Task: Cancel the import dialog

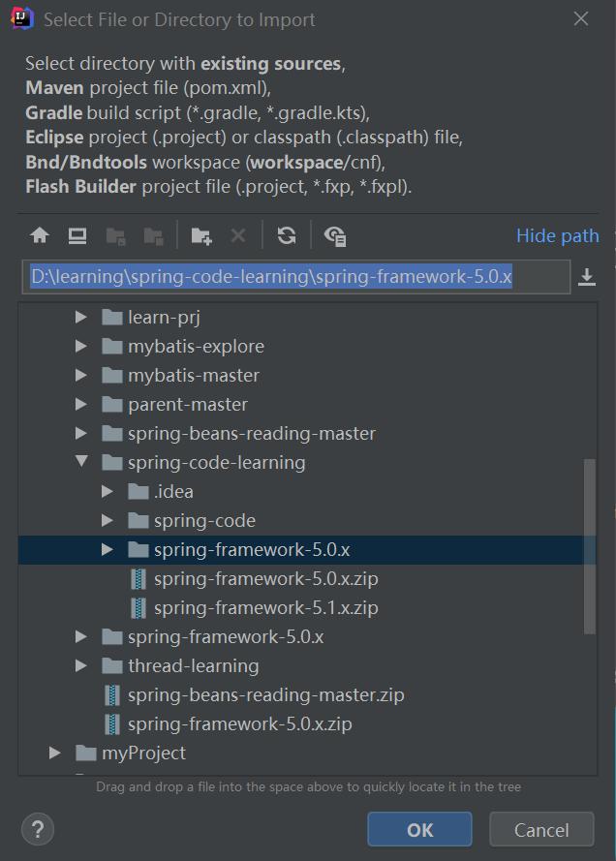Action: pos(541,830)
